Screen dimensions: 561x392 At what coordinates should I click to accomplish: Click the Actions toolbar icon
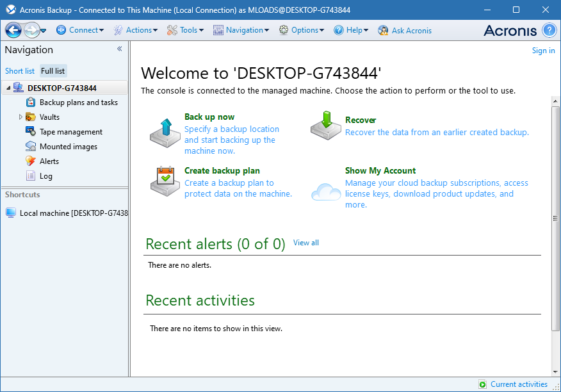click(118, 31)
